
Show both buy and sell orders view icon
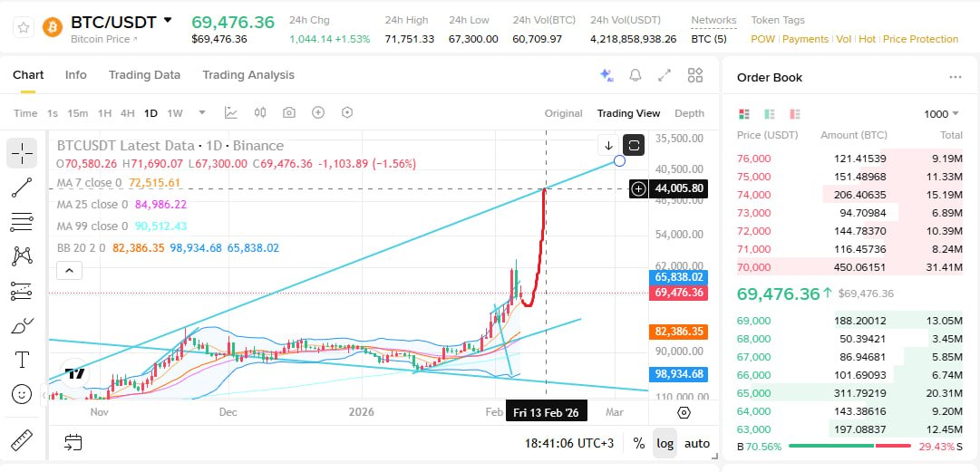tap(743, 114)
